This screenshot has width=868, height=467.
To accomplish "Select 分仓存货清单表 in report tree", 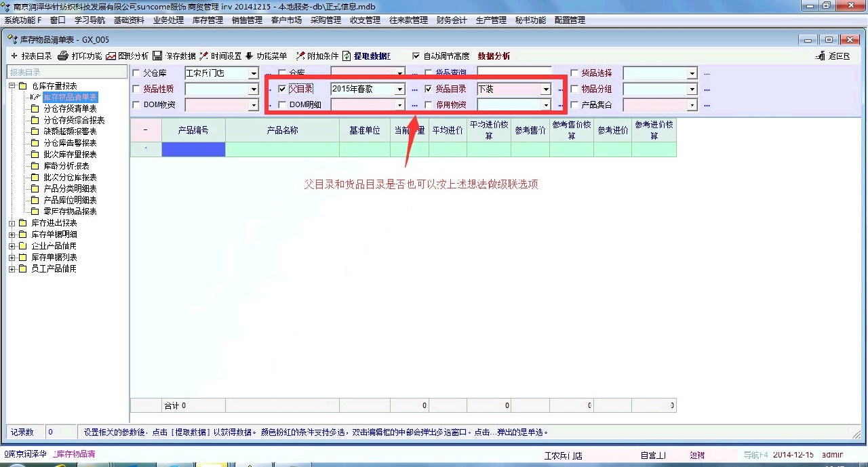I will [70, 108].
